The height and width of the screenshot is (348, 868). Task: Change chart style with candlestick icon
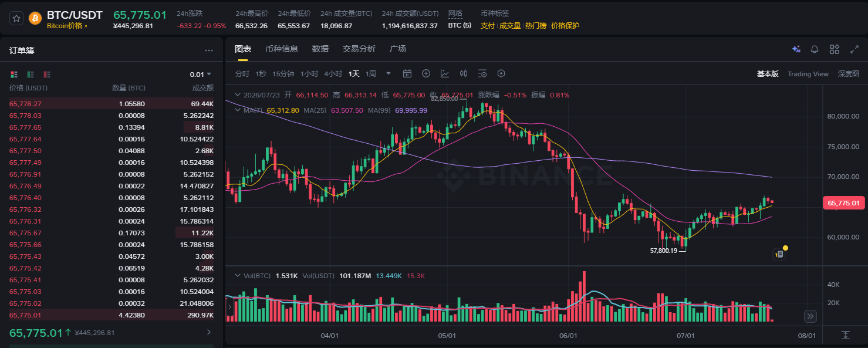click(x=464, y=74)
